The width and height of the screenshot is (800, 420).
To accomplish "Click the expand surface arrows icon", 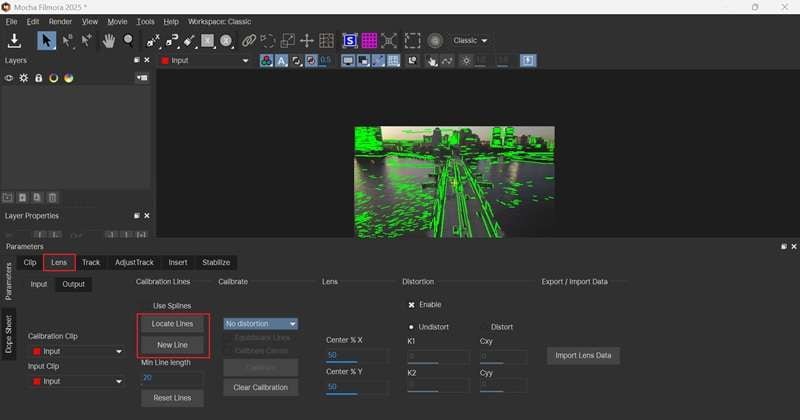I will tap(389, 40).
